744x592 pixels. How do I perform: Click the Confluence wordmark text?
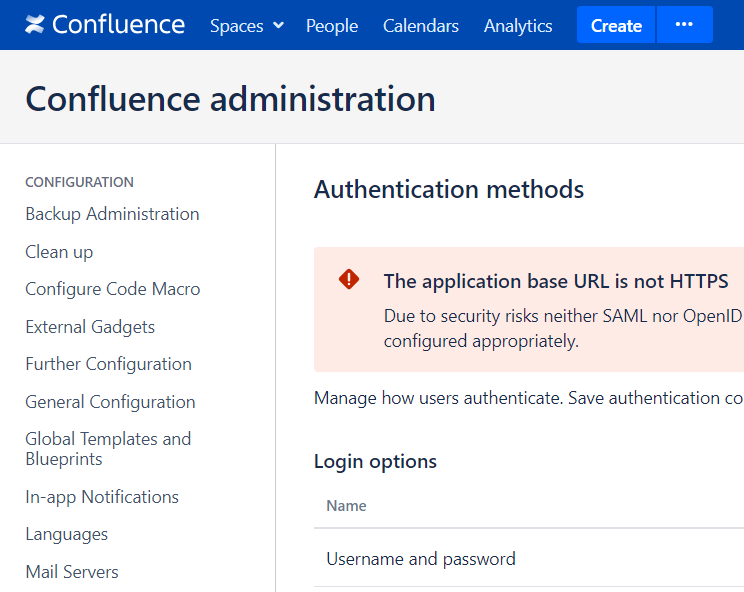click(x=118, y=25)
